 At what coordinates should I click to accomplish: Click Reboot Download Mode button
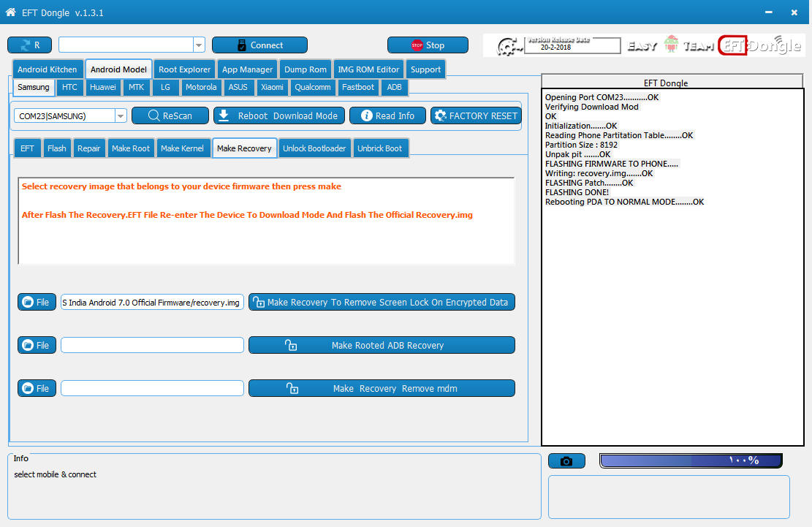pos(279,115)
